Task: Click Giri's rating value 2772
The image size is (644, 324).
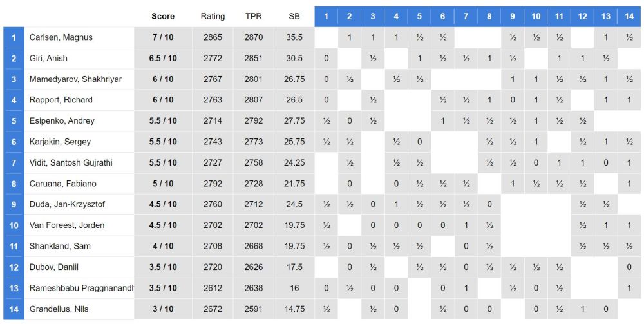Action: coord(213,59)
